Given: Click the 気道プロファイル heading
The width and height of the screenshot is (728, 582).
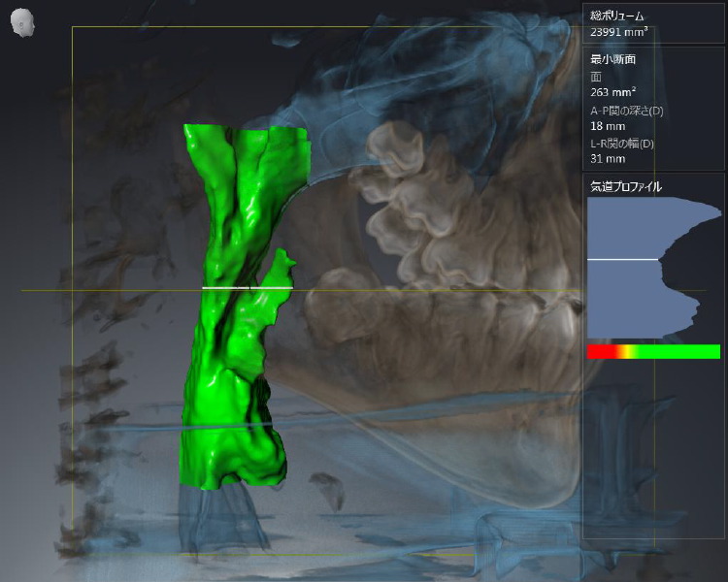Looking at the screenshot, I should tap(626, 186).
